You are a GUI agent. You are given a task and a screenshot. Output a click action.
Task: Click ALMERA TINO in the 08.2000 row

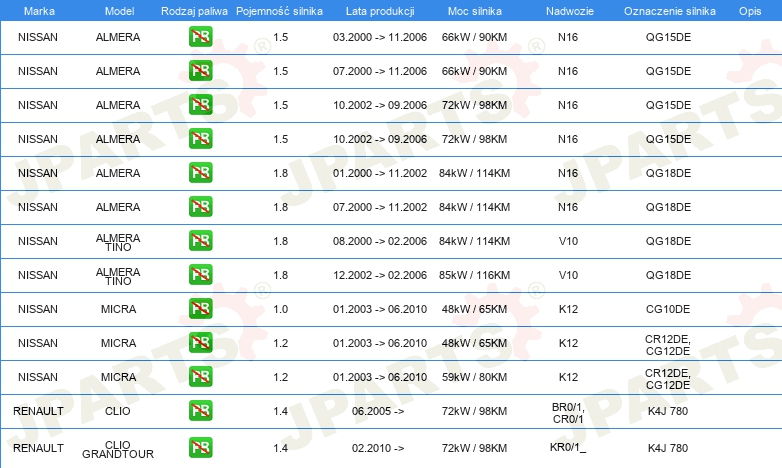(x=118, y=242)
